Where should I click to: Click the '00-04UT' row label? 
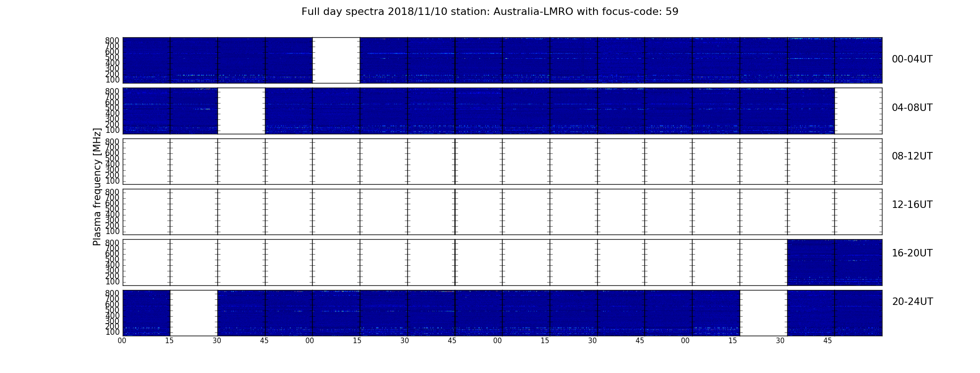[912, 59]
